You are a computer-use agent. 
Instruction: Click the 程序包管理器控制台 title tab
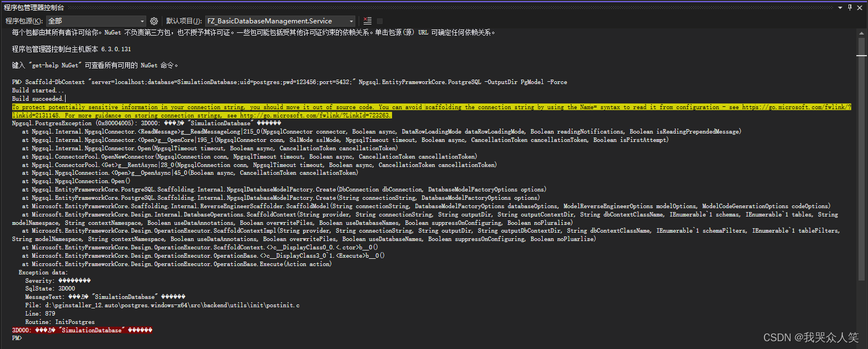(x=34, y=7)
